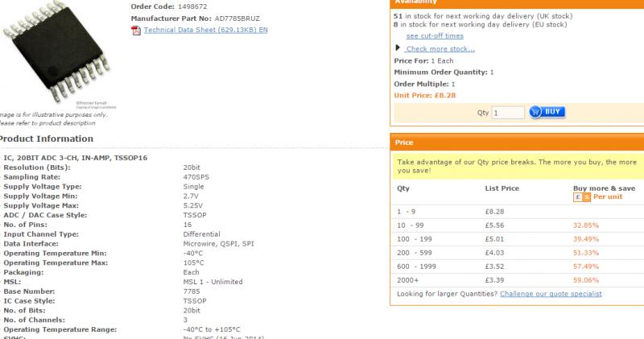Open the see cut-off times link
The image size is (644, 339).
pos(435,35)
